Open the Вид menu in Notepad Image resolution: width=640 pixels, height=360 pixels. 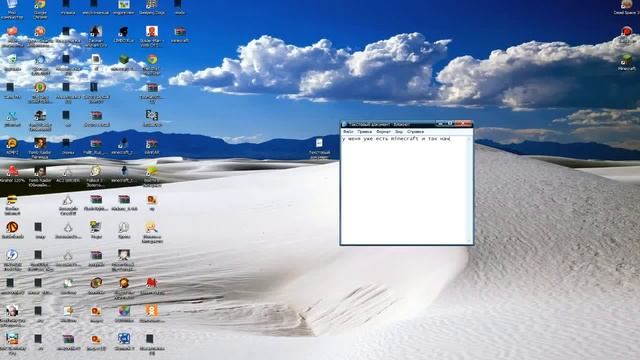coord(399,132)
